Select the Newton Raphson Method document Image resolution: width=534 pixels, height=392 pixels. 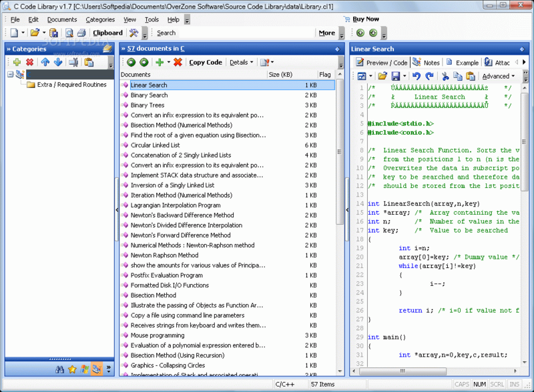click(164, 255)
